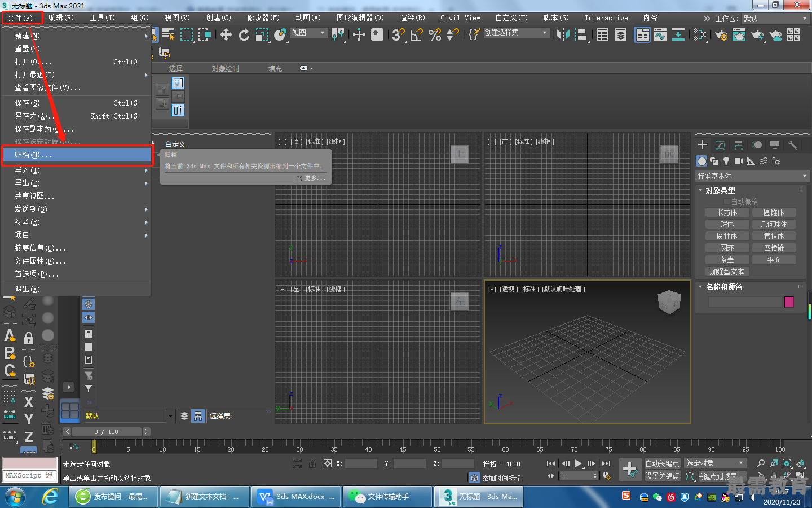This screenshot has width=812, height=508.
Task: Toggle Window/Crossing selection mode
Action: [205, 35]
